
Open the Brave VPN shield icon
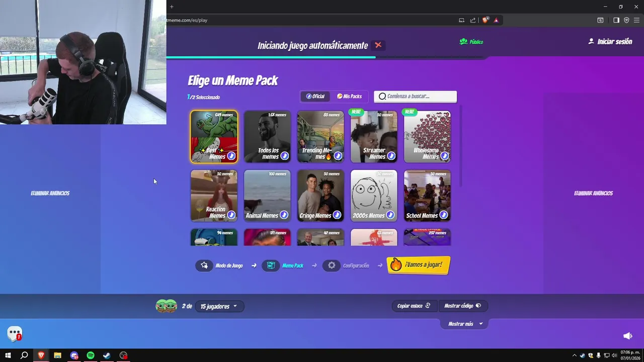(x=626, y=20)
